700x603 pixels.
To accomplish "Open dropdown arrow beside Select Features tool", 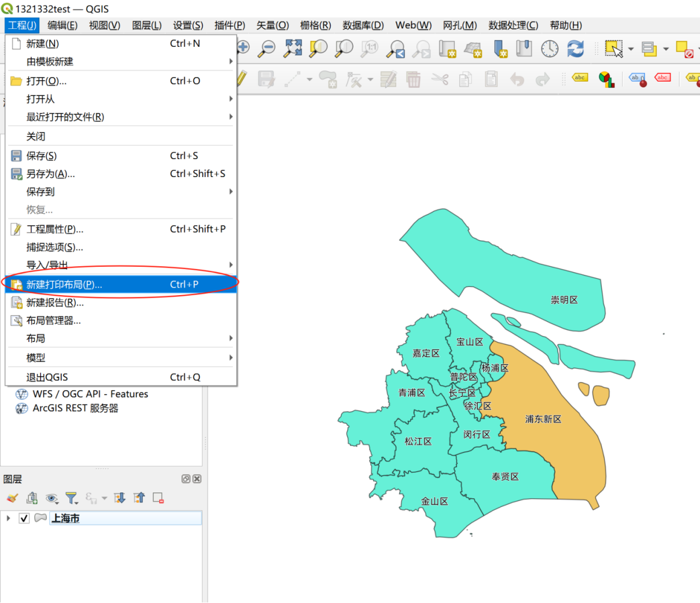I will tap(631, 49).
